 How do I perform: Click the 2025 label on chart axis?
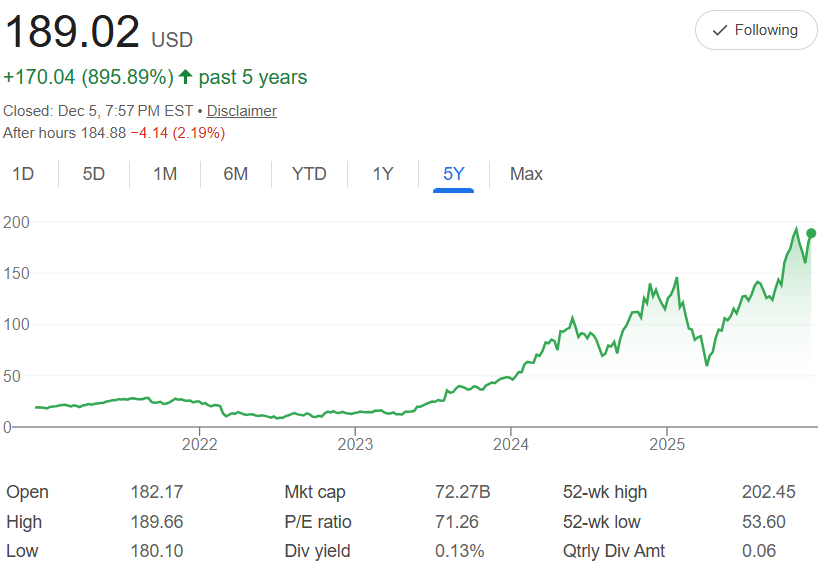pyautogui.click(x=667, y=444)
